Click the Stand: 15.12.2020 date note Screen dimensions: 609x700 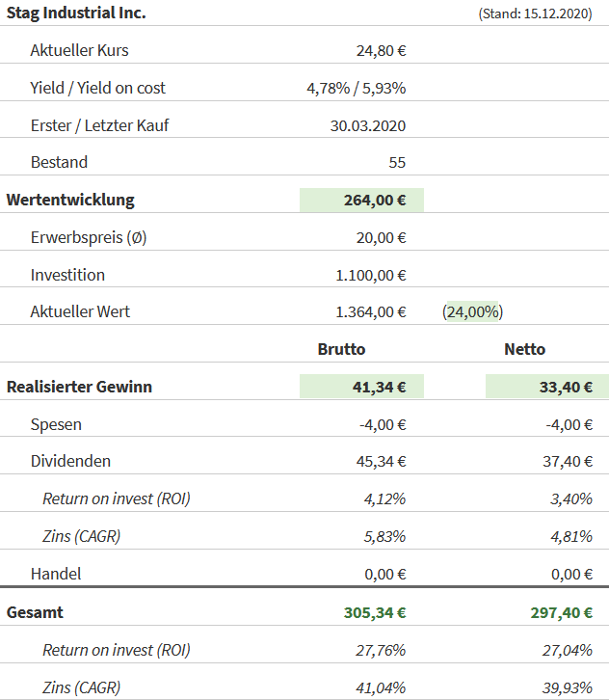[535, 14]
